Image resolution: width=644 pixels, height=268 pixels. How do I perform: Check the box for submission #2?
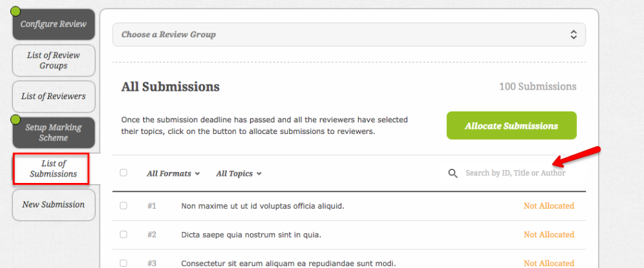click(123, 235)
